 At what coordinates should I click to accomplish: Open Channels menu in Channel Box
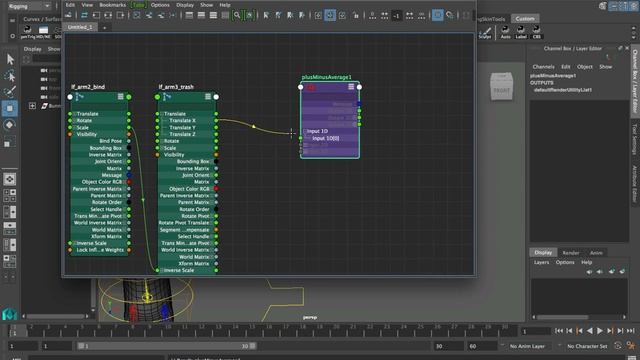tap(543, 67)
